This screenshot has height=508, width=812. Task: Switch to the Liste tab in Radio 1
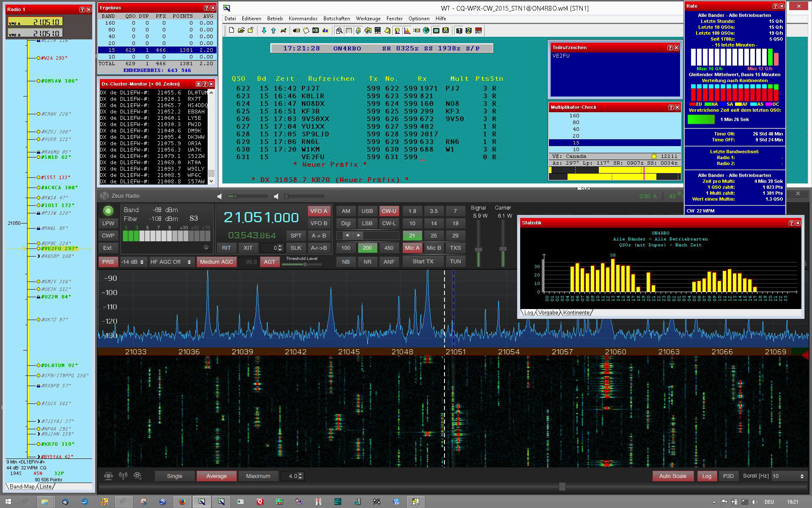coord(46,486)
